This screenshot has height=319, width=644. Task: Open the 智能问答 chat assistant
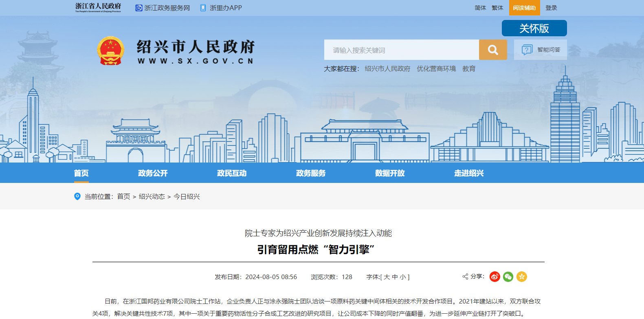(541, 50)
